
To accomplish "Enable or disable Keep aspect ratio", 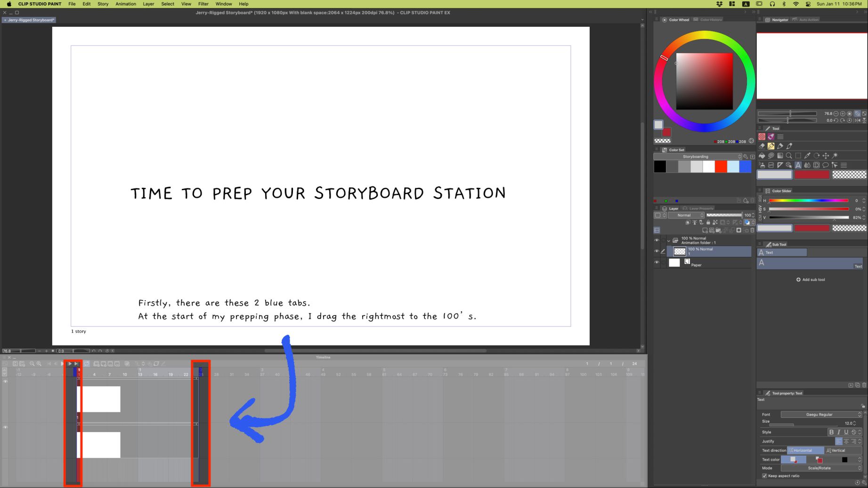I will [x=764, y=476].
